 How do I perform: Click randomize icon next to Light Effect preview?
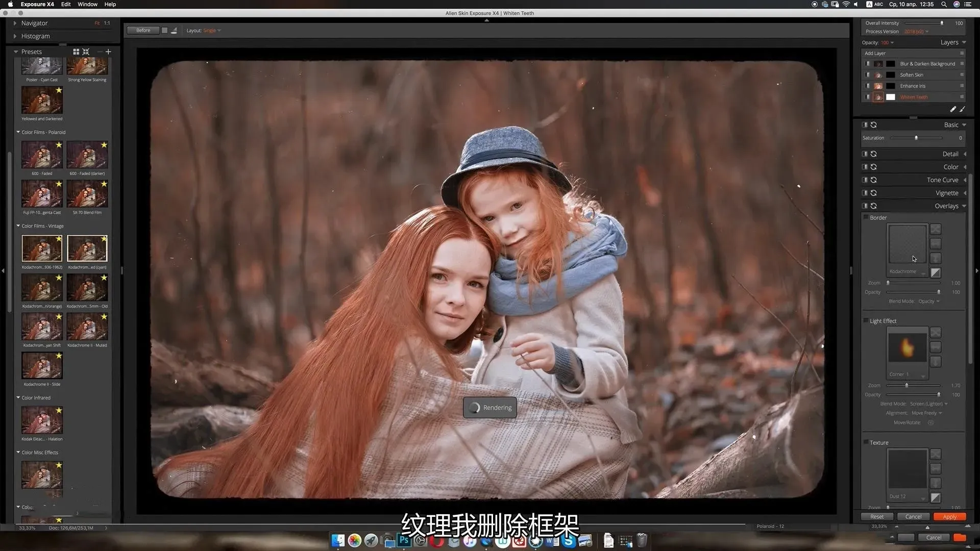[x=935, y=333]
